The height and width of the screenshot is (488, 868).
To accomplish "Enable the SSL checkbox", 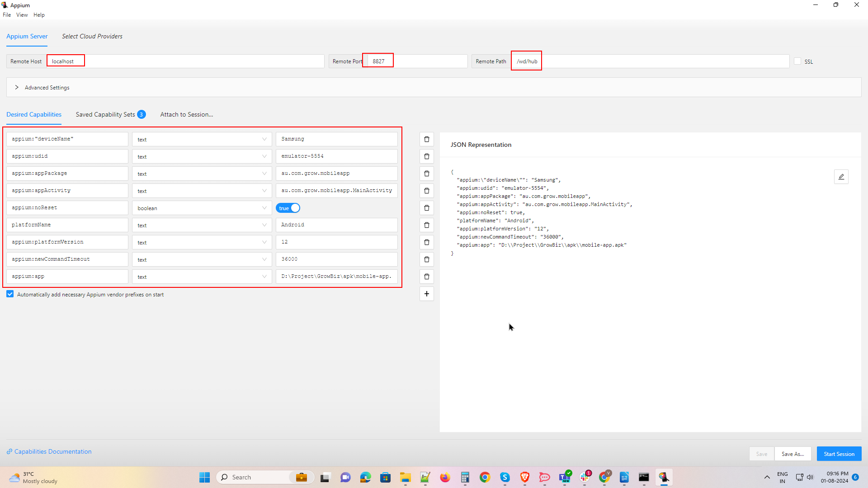I will 797,61.
